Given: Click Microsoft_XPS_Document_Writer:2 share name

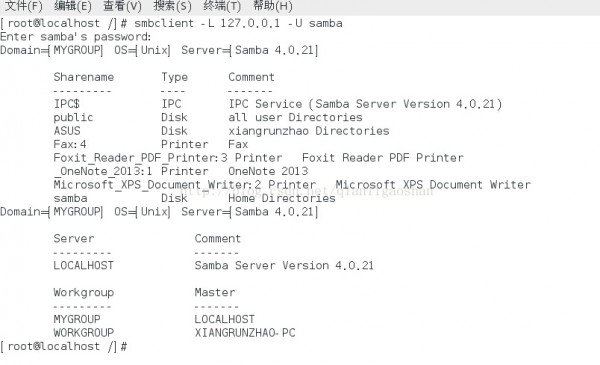Looking at the screenshot, I should click(157, 185).
